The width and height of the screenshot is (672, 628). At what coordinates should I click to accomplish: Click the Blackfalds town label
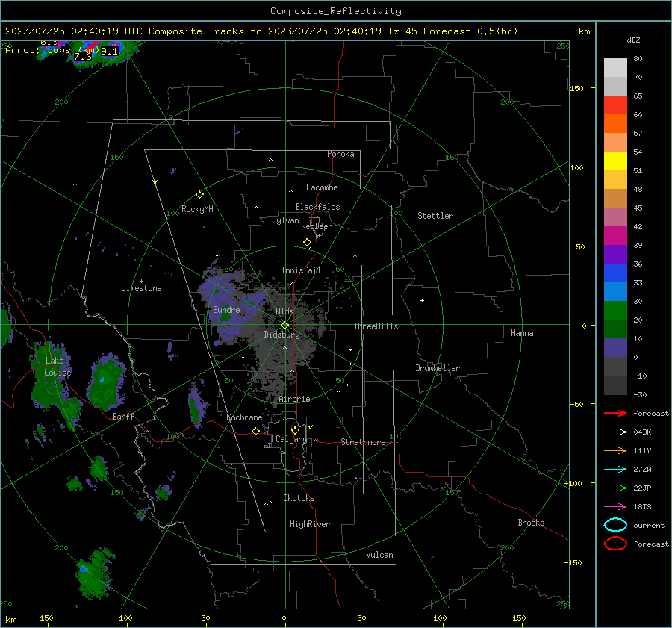(317, 207)
